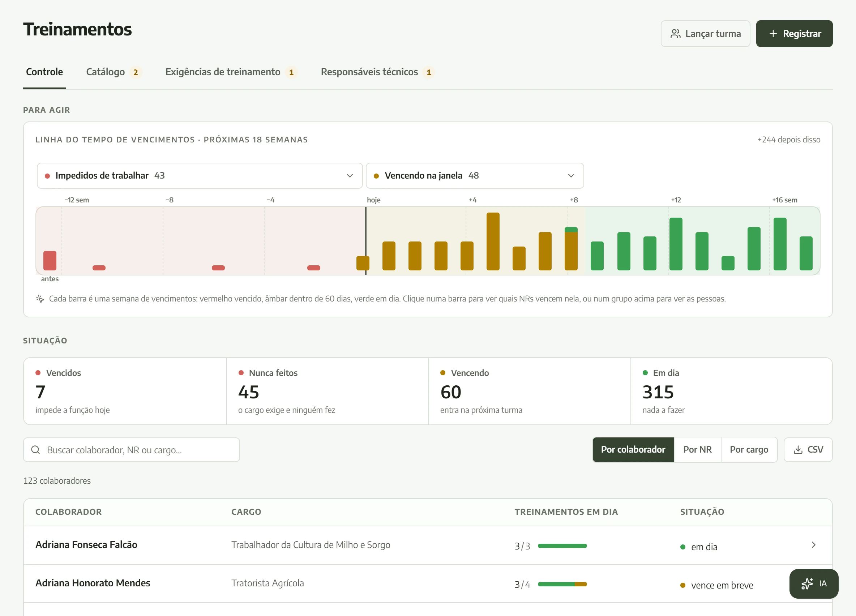The image size is (856, 616).
Task: Click '+244 depois disso' text
Action: pos(789,140)
